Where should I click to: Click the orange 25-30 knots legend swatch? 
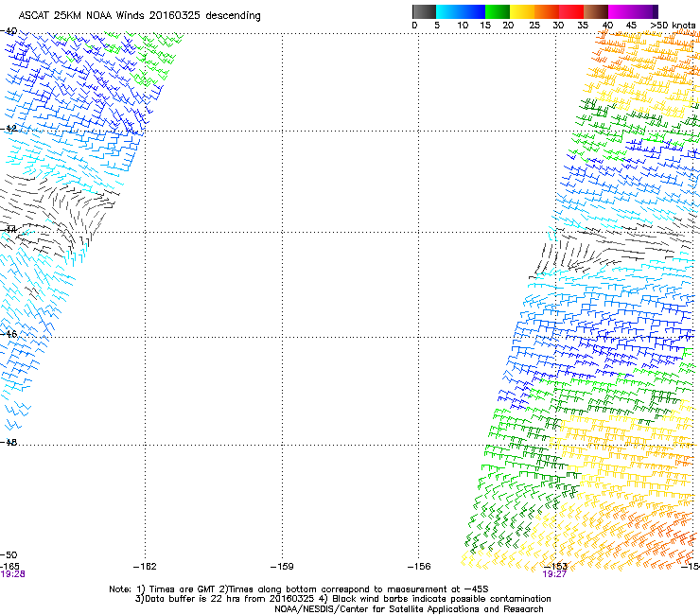pos(547,11)
